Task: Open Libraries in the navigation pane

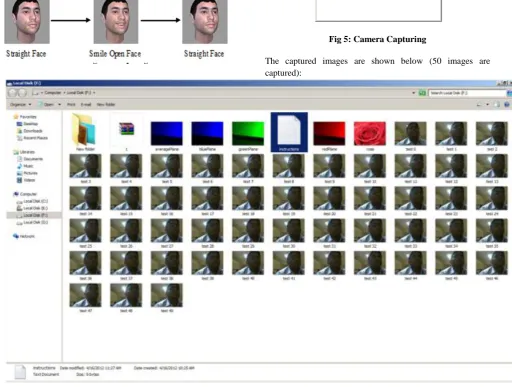Action: point(24,152)
